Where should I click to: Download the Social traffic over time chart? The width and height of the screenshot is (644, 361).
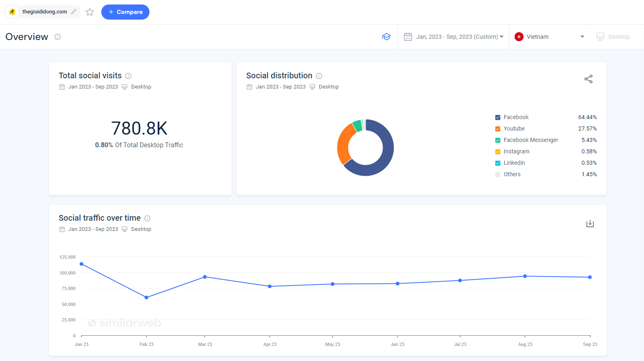590,224
